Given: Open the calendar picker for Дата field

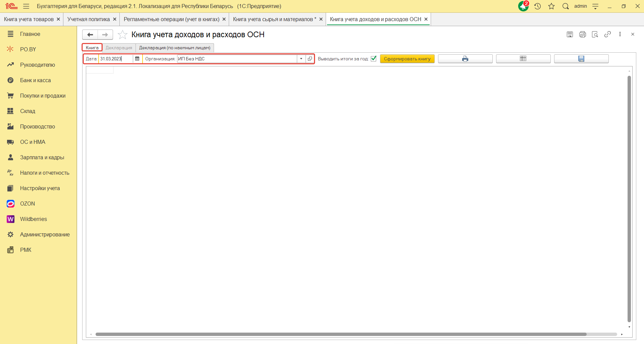Looking at the screenshot, I should click(x=137, y=59).
